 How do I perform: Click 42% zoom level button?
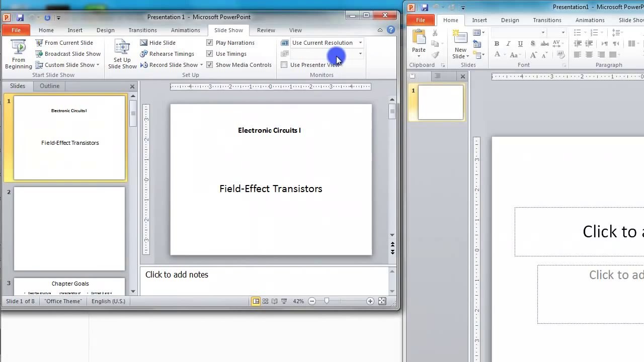pyautogui.click(x=298, y=301)
